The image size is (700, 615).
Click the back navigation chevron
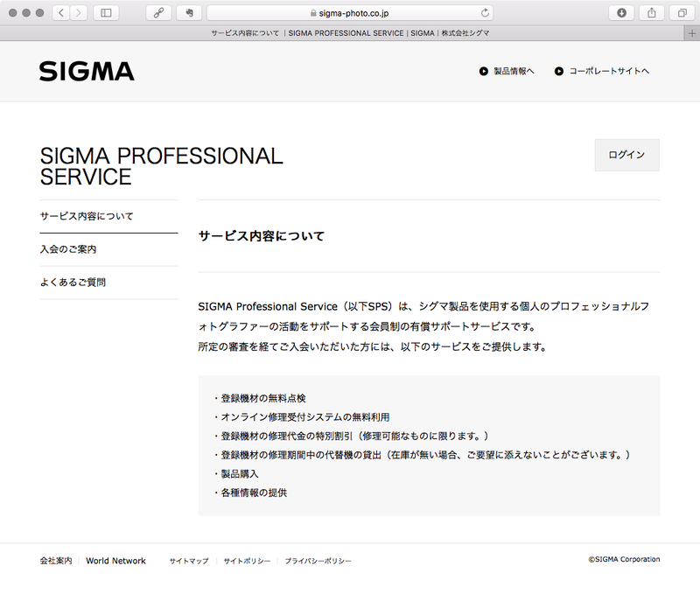pos(60,12)
